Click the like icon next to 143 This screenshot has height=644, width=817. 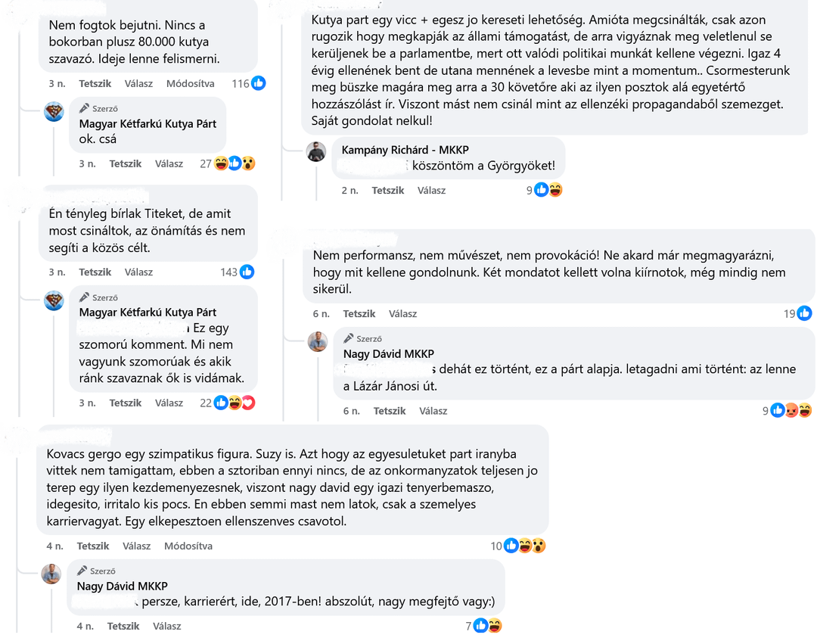(247, 272)
